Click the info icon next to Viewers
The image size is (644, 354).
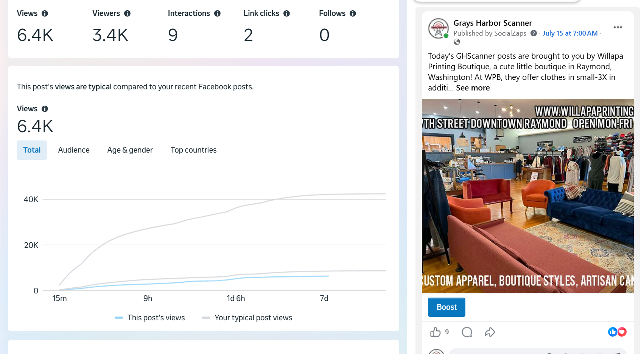[x=127, y=14]
